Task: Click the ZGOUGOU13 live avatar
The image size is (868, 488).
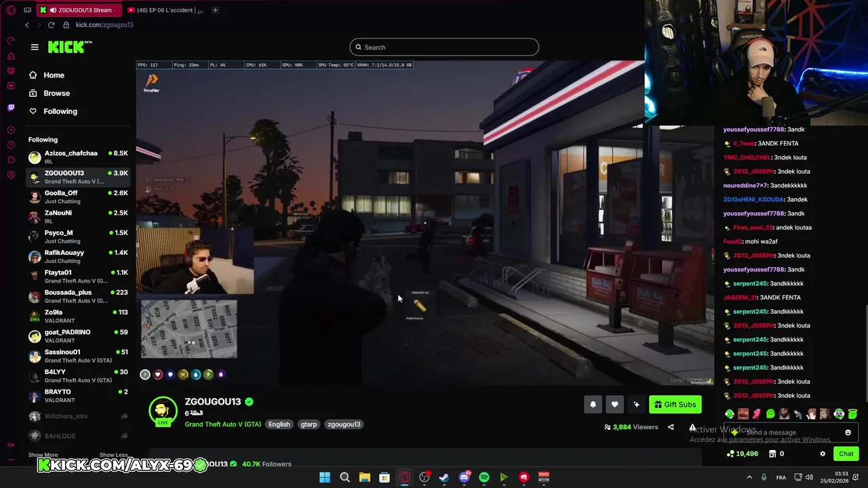Action: 163,411
